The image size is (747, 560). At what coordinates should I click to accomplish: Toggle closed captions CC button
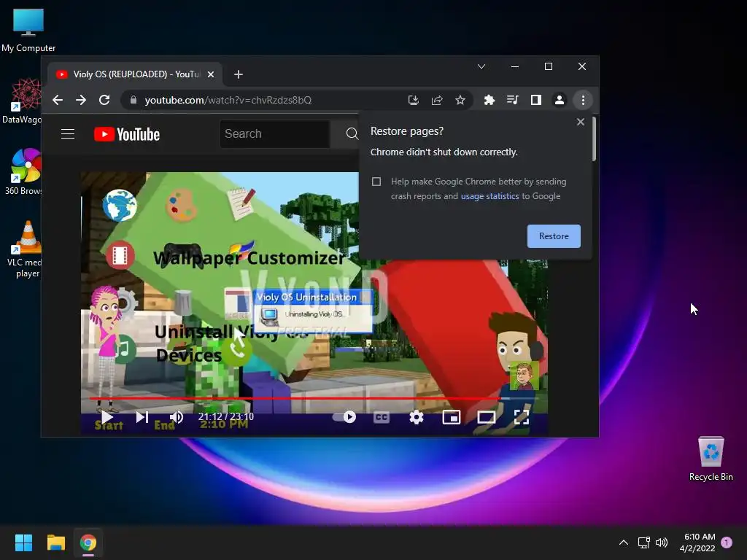tap(381, 417)
